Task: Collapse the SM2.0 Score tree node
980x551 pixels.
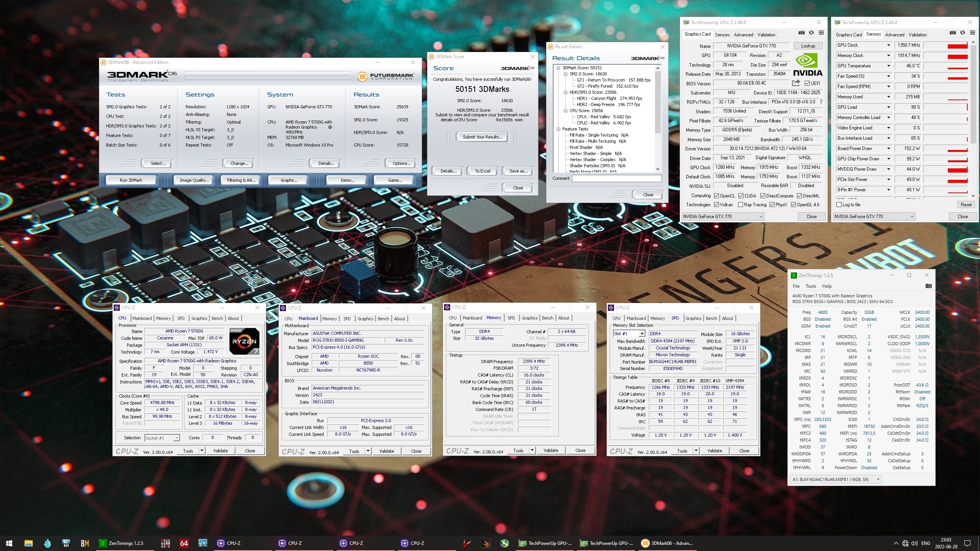Action: 565,74
